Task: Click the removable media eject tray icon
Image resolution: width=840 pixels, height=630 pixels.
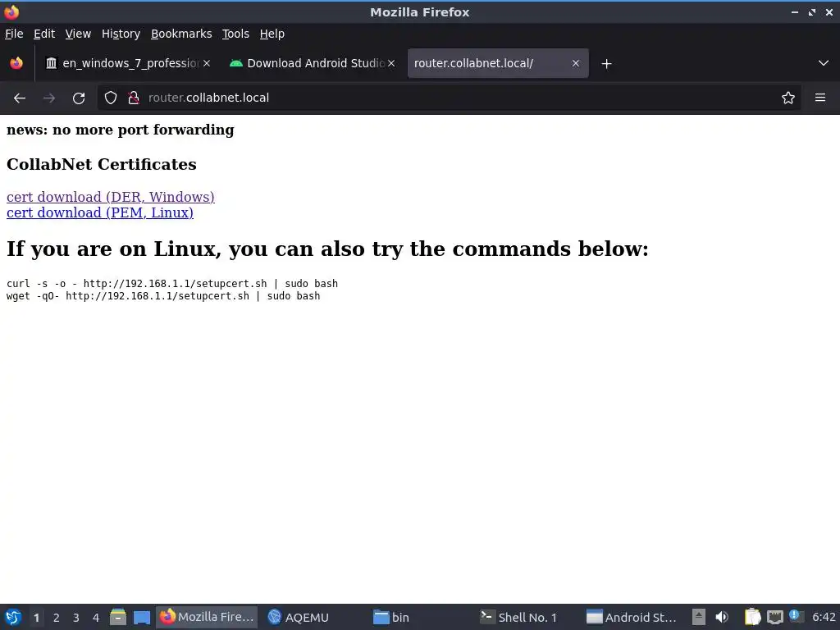Action: click(x=699, y=617)
